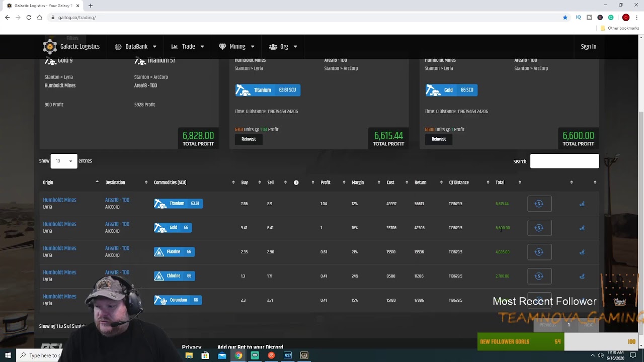Click the Fluorine 66 commodity badge
This screenshot has height=362, width=644.
tap(174, 252)
